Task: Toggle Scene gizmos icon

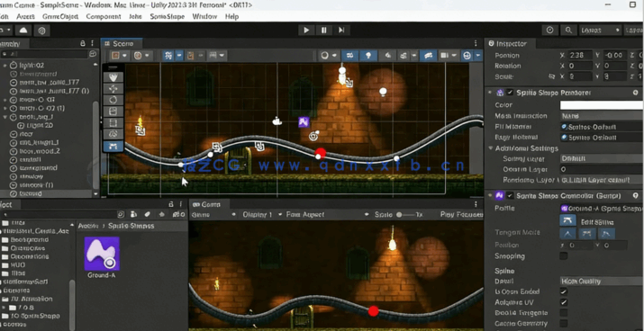Action: (467, 56)
